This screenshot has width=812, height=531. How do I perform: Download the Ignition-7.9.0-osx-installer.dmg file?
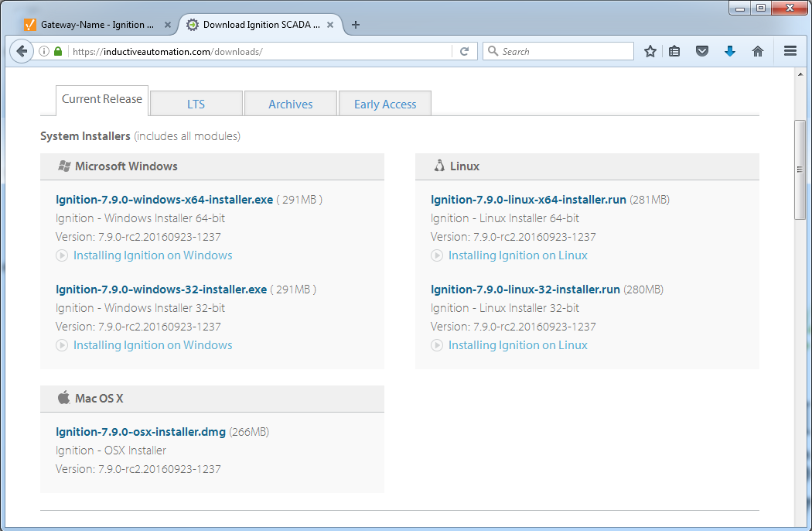pyautogui.click(x=141, y=432)
